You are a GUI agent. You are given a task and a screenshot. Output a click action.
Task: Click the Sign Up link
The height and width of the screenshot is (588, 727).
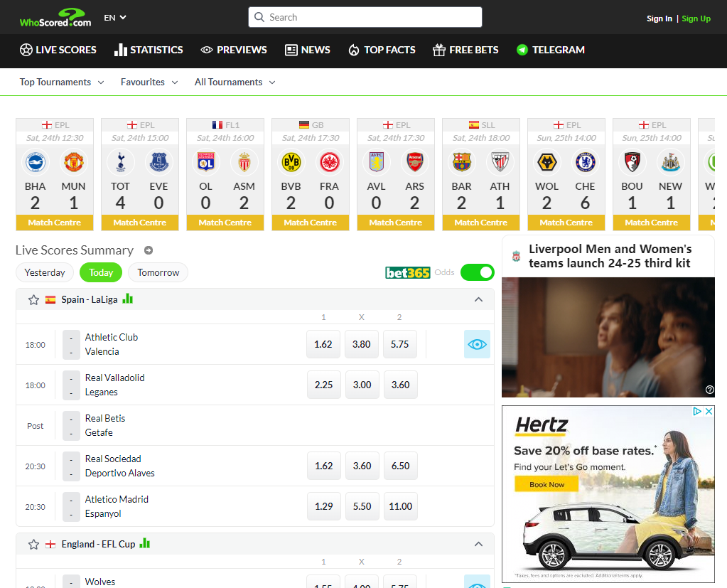[x=696, y=18]
